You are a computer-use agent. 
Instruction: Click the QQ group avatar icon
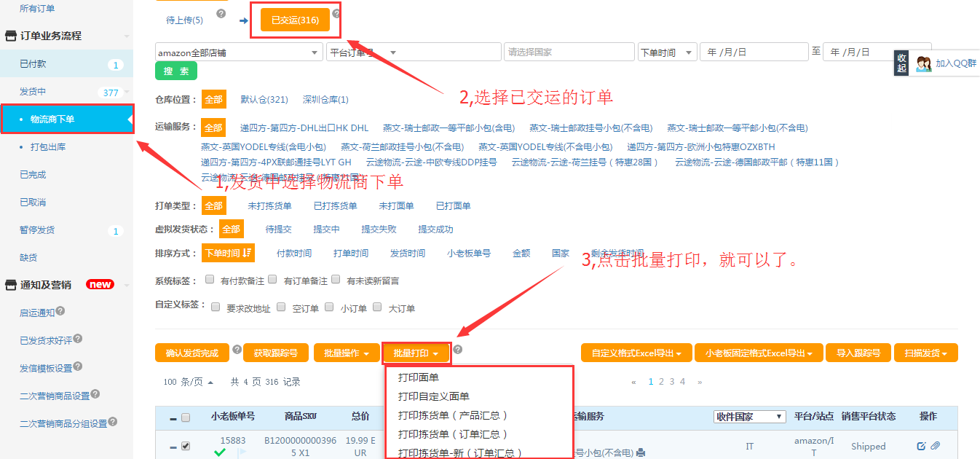924,63
